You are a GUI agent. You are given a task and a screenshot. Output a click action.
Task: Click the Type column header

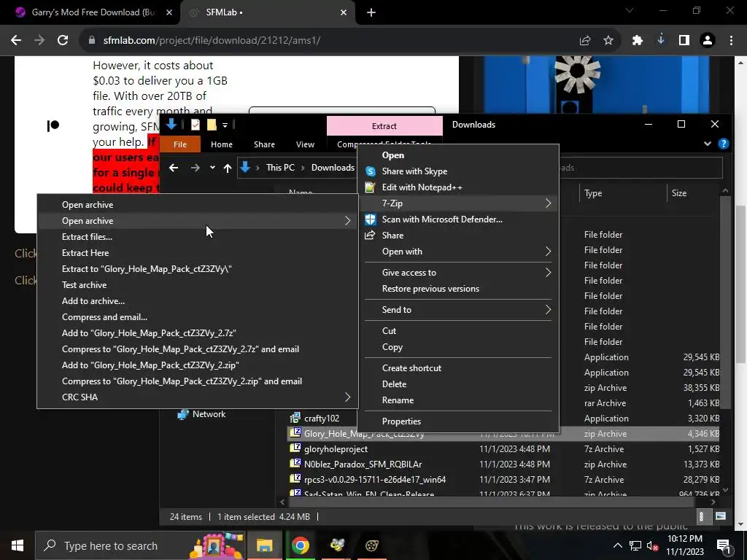click(x=593, y=193)
